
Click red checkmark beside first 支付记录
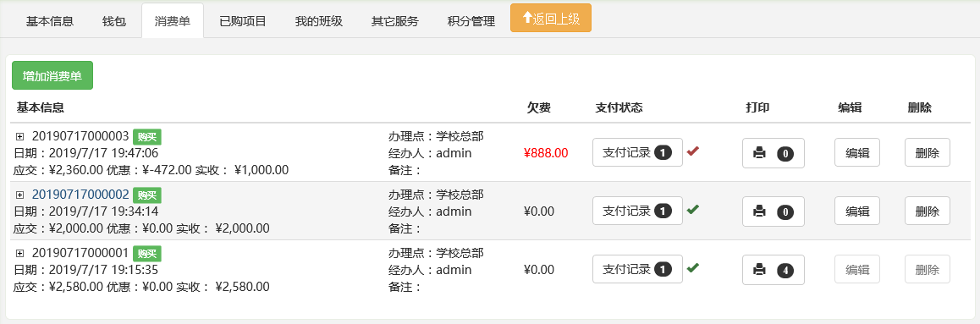[x=692, y=151]
